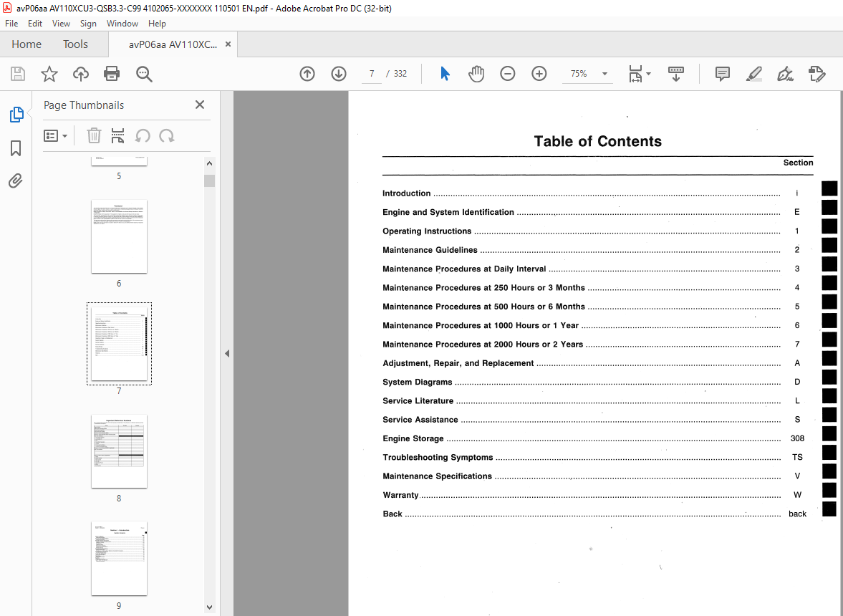
Task: Open the Sign menu
Action: 88,24
